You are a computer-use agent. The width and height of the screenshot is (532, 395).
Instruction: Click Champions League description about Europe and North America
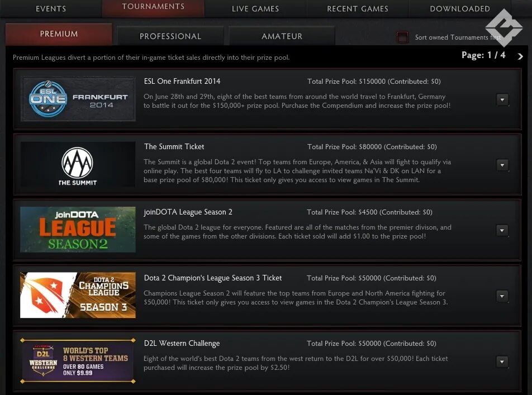point(296,298)
